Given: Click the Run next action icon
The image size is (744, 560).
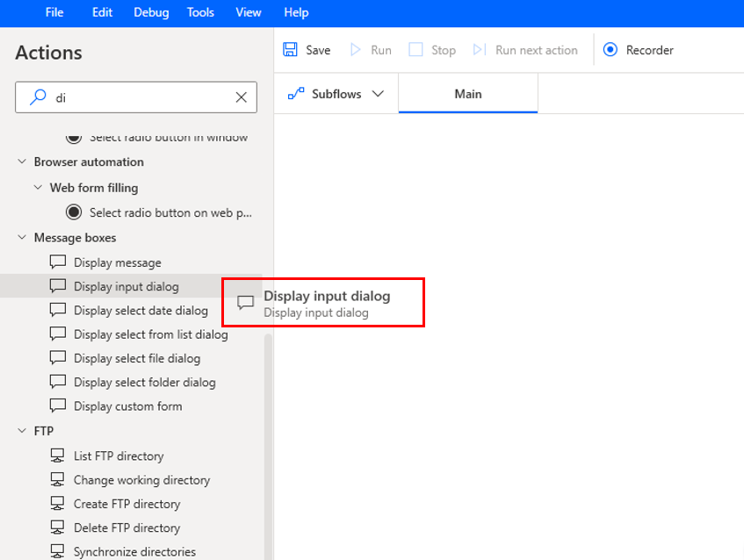Looking at the screenshot, I should [x=480, y=49].
